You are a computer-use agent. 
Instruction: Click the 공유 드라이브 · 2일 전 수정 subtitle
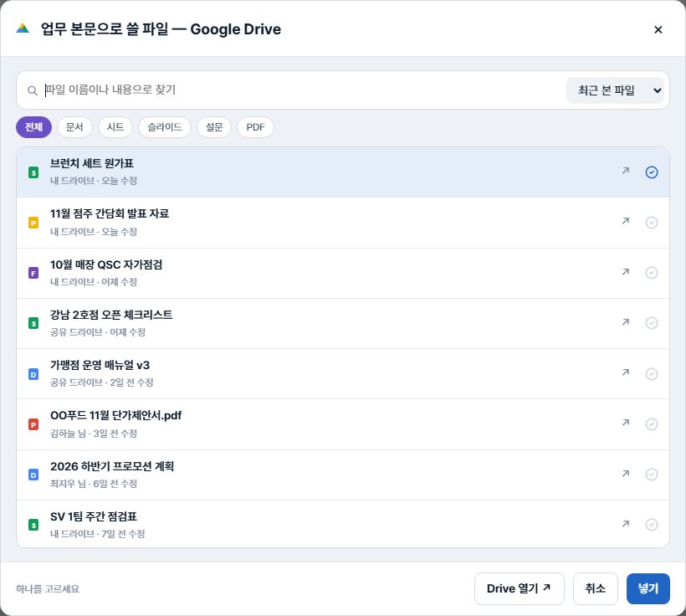(x=102, y=382)
